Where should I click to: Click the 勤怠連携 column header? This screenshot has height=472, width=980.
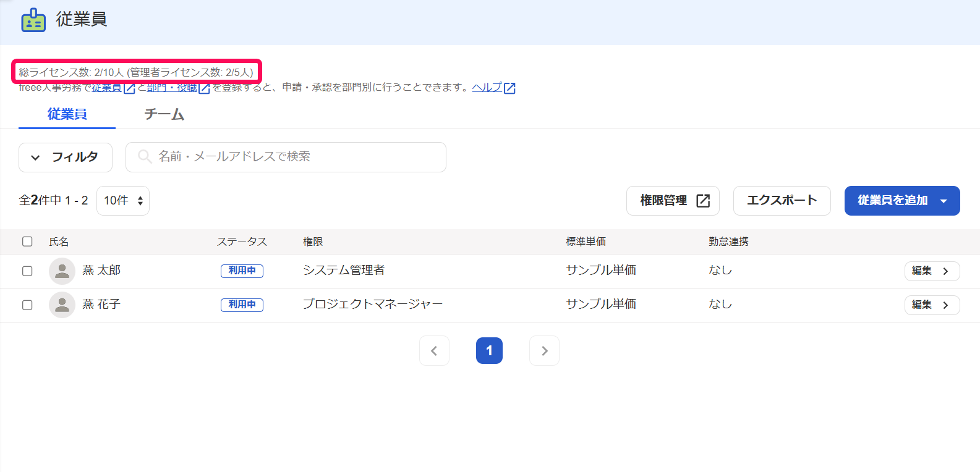728,242
